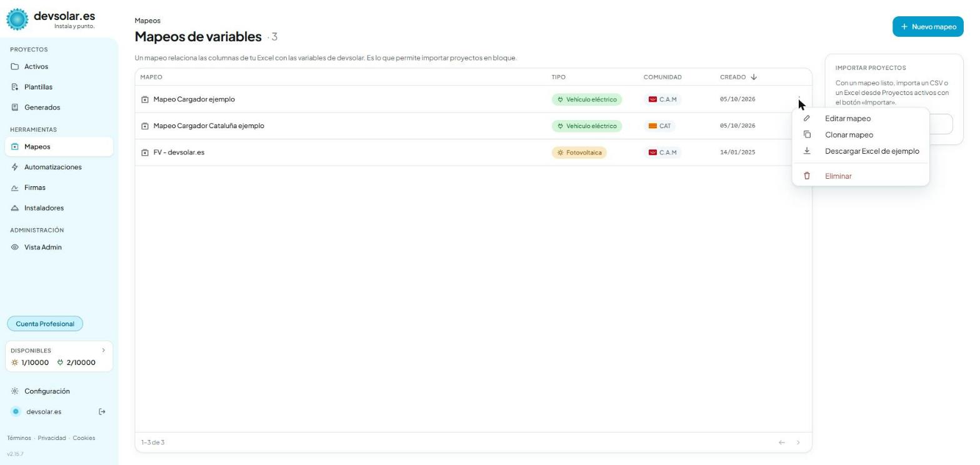Click the logout icon next to devsolar.es
The height and width of the screenshot is (465, 980).
tap(102, 412)
